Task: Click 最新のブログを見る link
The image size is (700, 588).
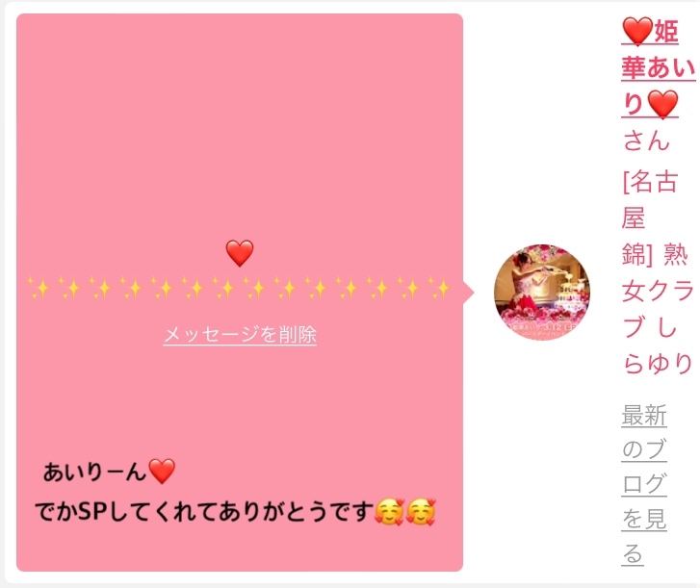Action: [x=644, y=485]
